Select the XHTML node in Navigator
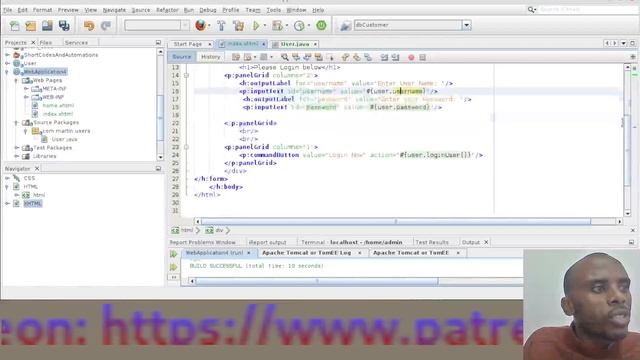This screenshot has width=640, height=360. tap(33, 204)
